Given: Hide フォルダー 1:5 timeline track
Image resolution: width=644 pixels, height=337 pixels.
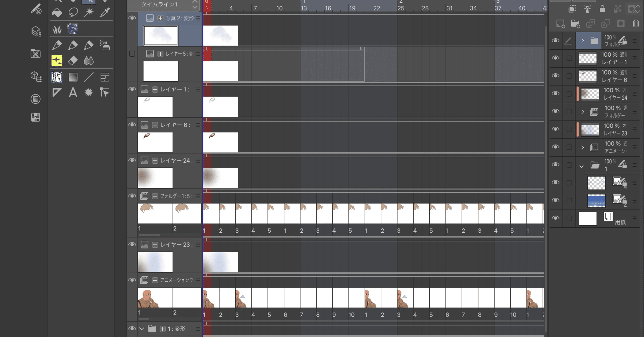Looking at the screenshot, I should tap(132, 196).
